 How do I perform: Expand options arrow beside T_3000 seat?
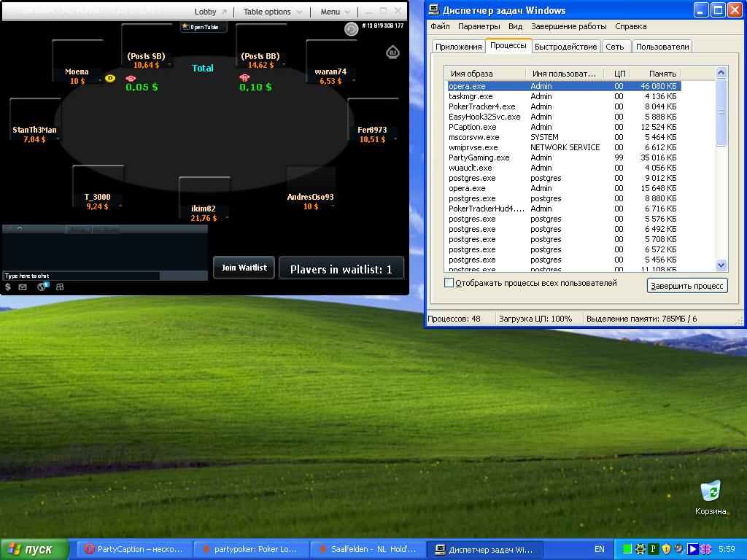pos(120,206)
